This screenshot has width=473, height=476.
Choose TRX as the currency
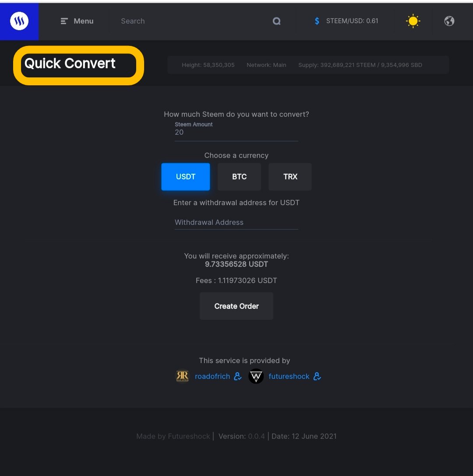click(x=290, y=177)
